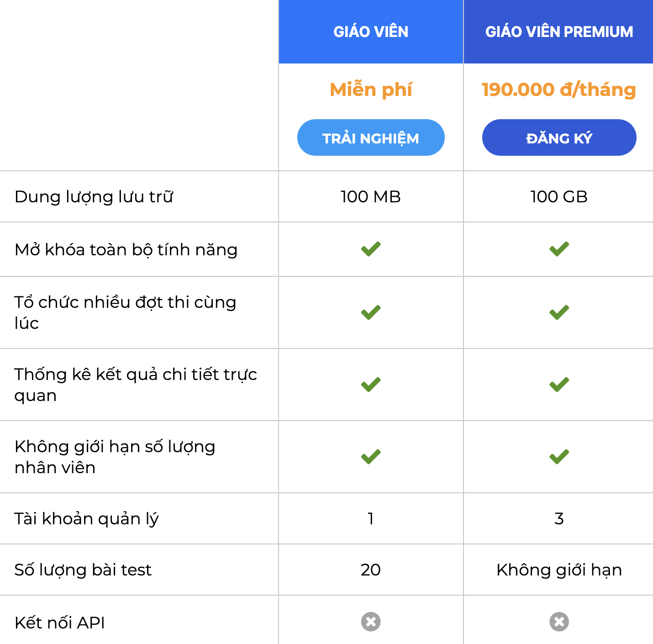The image size is (653, 644).
Task: Click Giáo viên checkmark for Thống kê kết quả
Action: pyautogui.click(x=371, y=385)
